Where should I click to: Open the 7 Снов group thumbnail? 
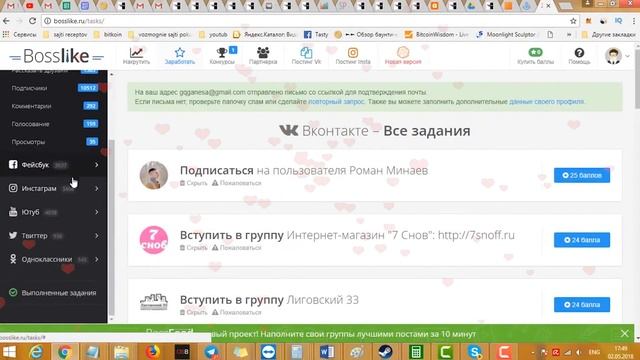(154, 240)
